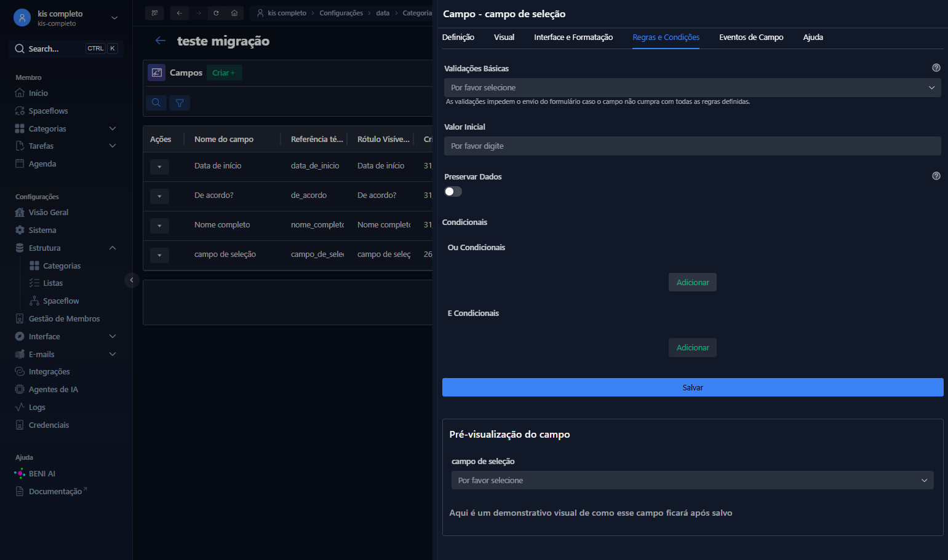Open the filter funnel icon under Campos
948x560 pixels.
click(x=180, y=103)
